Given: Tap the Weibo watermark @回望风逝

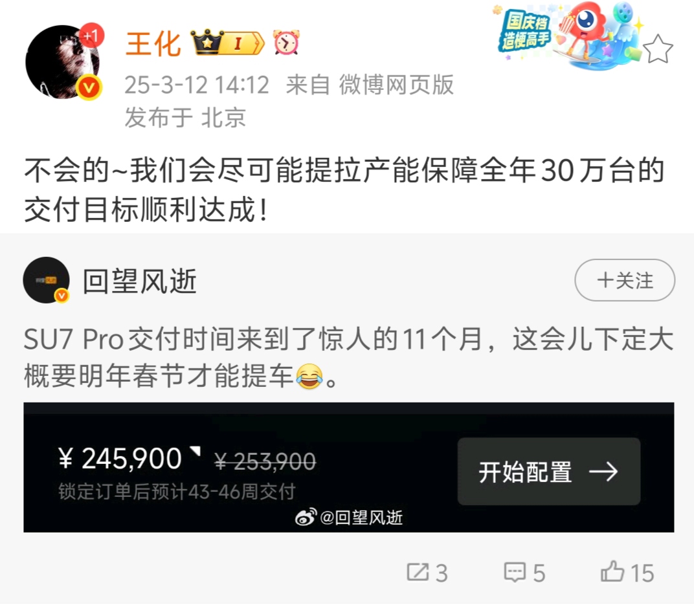Looking at the screenshot, I should click(349, 517).
